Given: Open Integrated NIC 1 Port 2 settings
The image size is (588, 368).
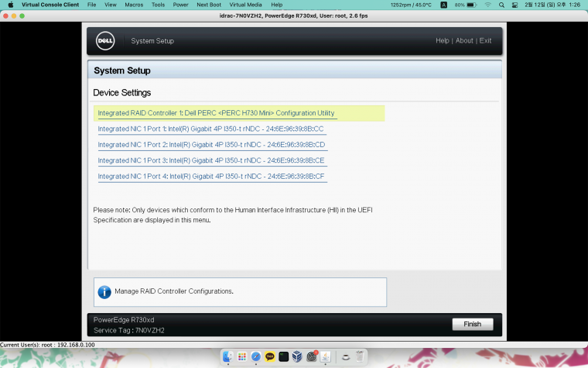Looking at the screenshot, I should tap(211, 145).
